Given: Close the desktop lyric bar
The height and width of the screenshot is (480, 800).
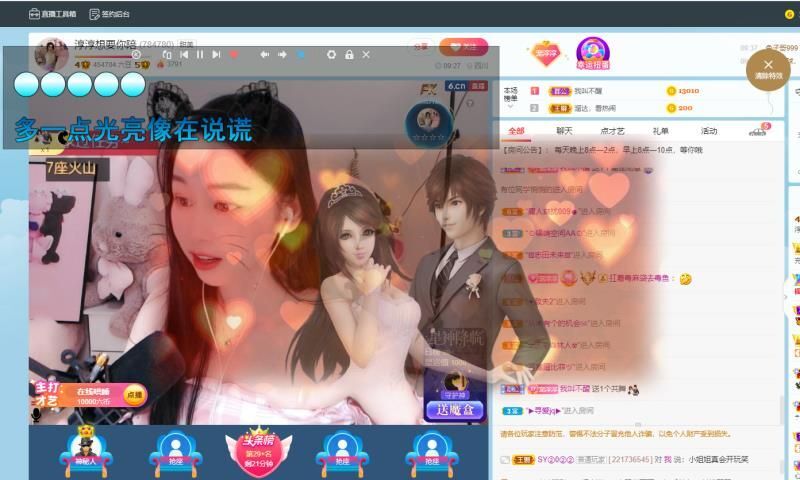Looking at the screenshot, I should (366, 55).
